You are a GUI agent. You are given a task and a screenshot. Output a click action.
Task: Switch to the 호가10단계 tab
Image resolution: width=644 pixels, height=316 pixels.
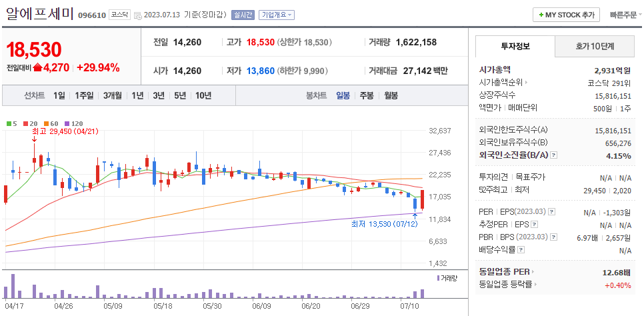595,47
